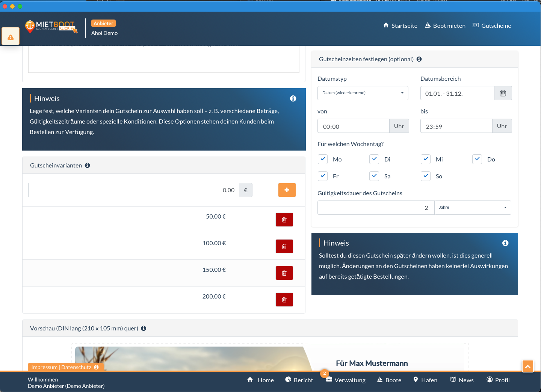Click the orange plus button to add variant
This screenshot has height=392, width=541.
click(287, 190)
